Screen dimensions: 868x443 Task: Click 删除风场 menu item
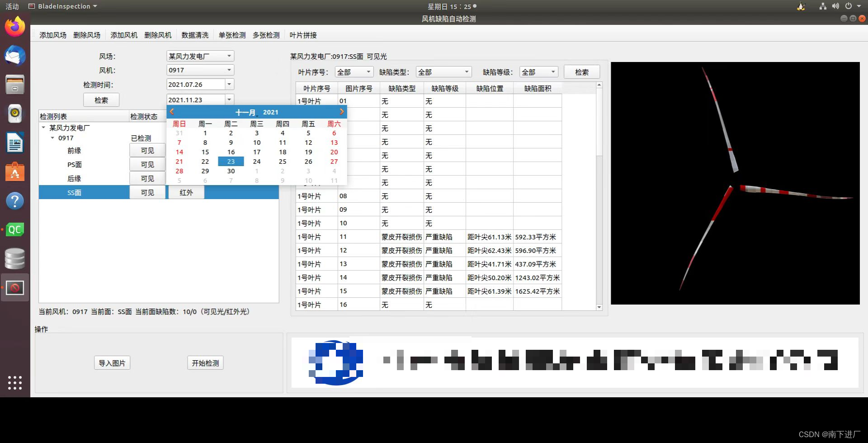coord(87,35)
